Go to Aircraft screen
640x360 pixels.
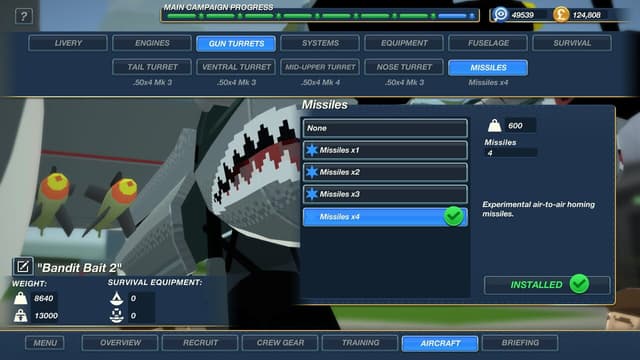point(440,343)
